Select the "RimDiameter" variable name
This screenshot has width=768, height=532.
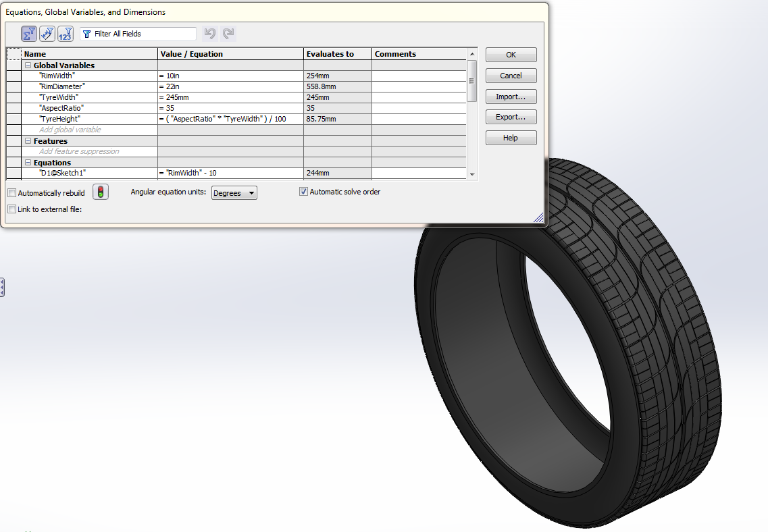click(x=62, y=86)
